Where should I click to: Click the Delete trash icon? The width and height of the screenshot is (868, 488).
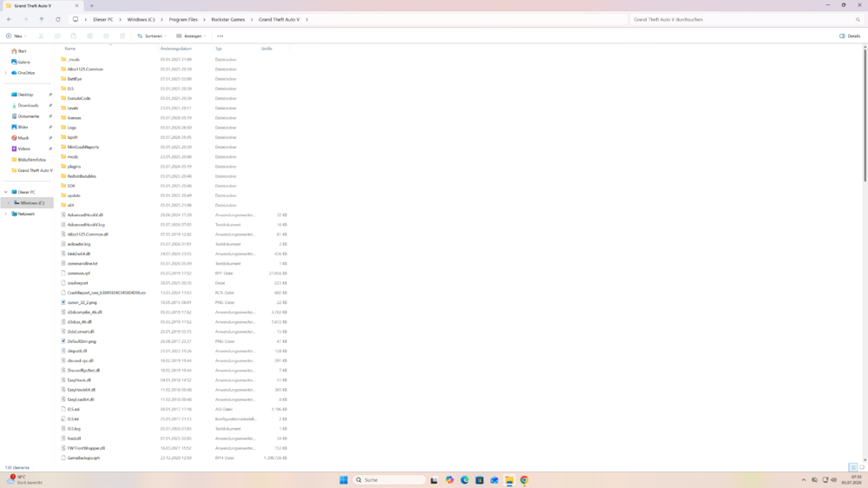point(122,36)
